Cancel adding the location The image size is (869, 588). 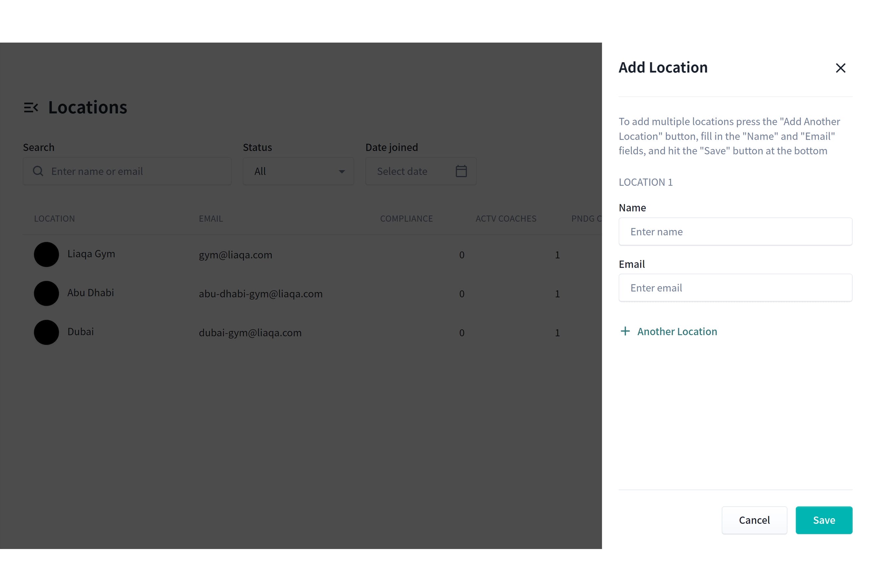(x=754, y=520)
